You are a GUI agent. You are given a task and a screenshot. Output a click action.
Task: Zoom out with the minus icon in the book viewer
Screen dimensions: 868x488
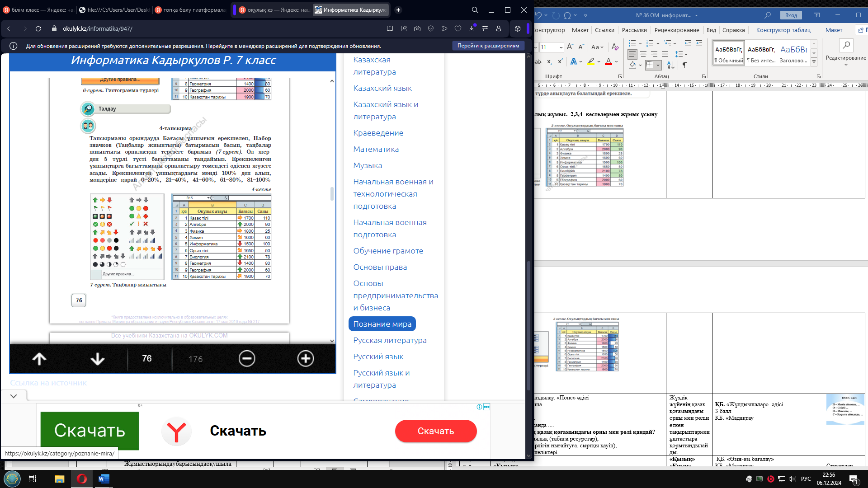click(247, 359)
